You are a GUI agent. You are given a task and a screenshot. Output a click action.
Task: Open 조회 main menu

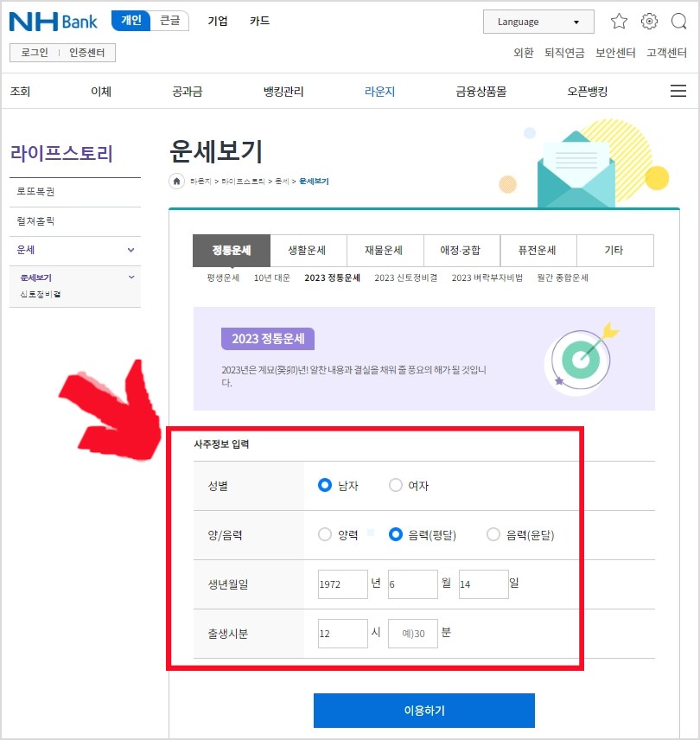20,91
